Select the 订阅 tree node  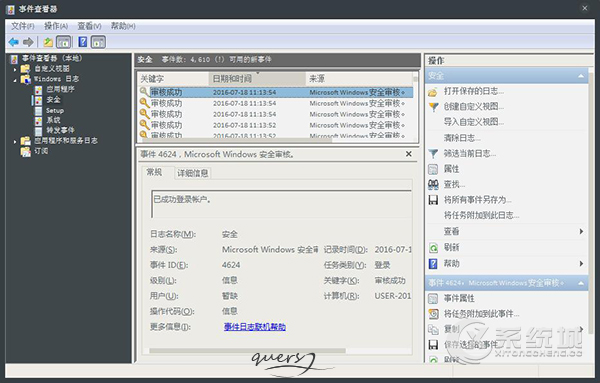[41, 151]
